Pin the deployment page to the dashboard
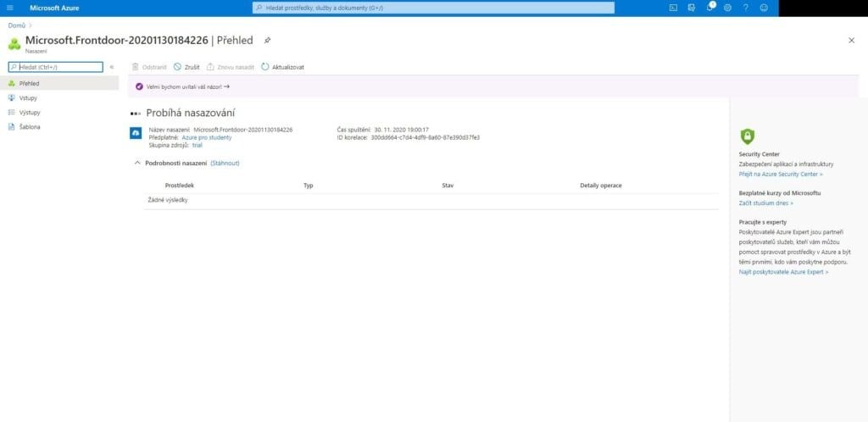This screenshot has height=422, width=868. click(268, 40)
